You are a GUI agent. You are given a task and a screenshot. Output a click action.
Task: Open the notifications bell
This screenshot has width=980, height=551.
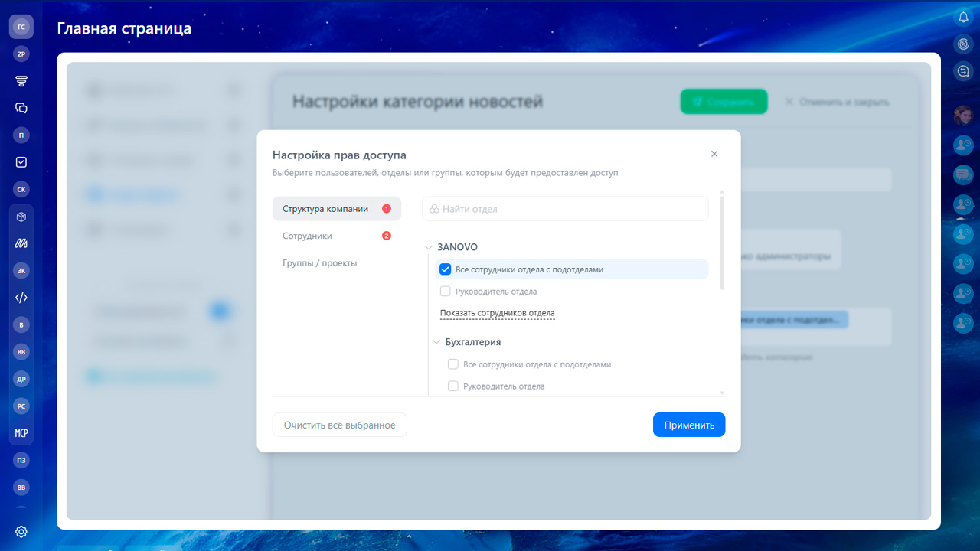(x=963, y=18)
